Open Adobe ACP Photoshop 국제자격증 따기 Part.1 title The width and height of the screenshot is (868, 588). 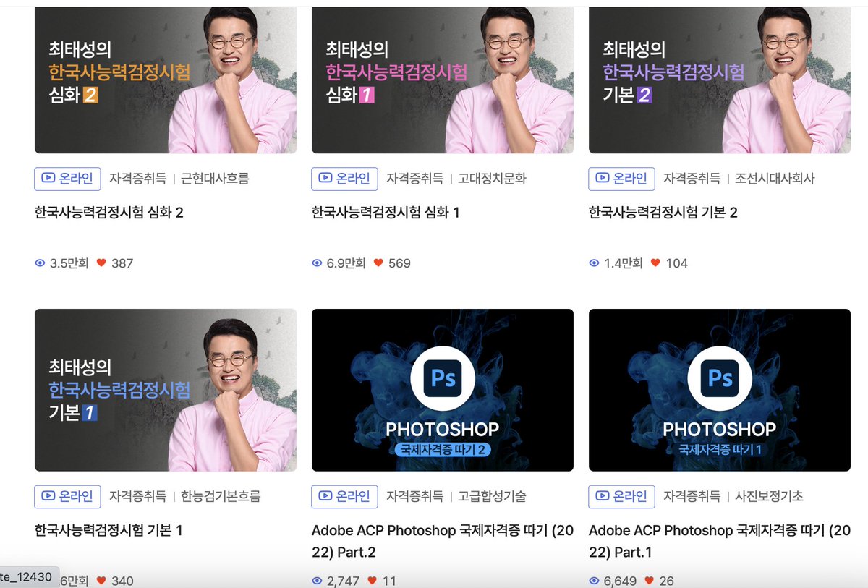(x=720, y=541)
